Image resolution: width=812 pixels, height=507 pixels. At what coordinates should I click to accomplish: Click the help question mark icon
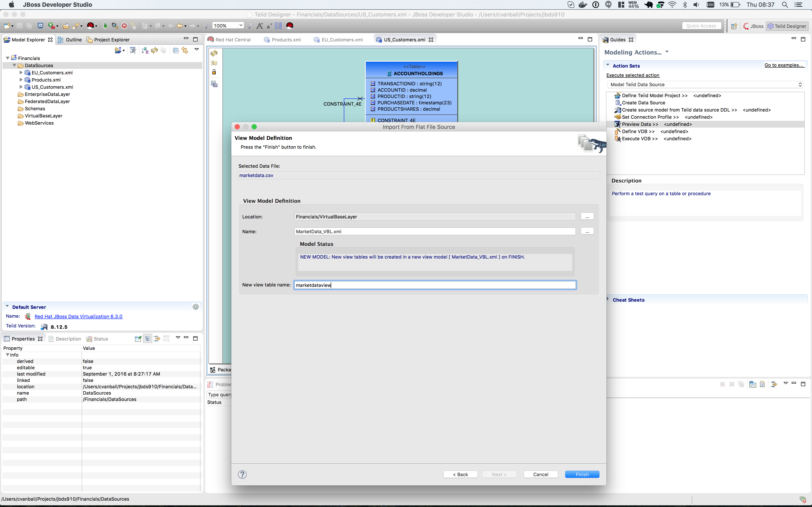coord(242,474)
